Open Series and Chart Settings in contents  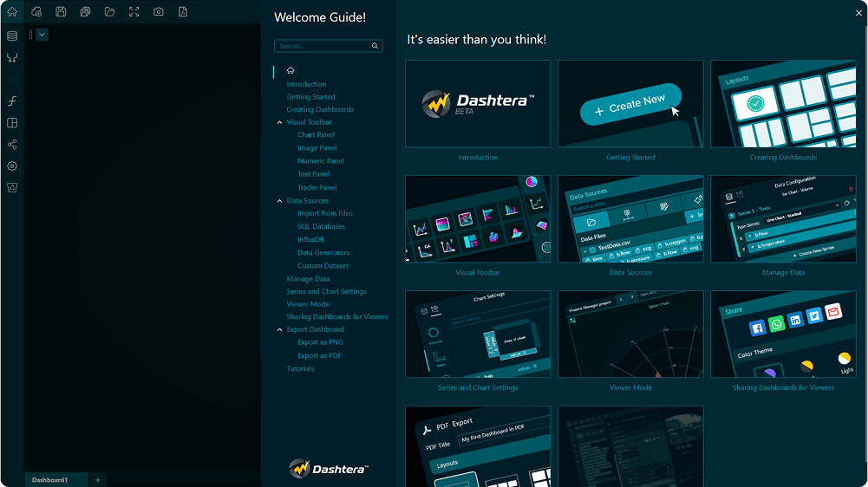[326, 291]
